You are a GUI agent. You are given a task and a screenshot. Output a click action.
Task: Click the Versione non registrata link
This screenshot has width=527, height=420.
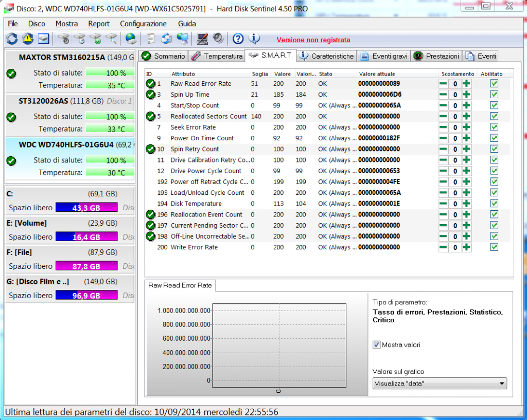tap(313, 40)
